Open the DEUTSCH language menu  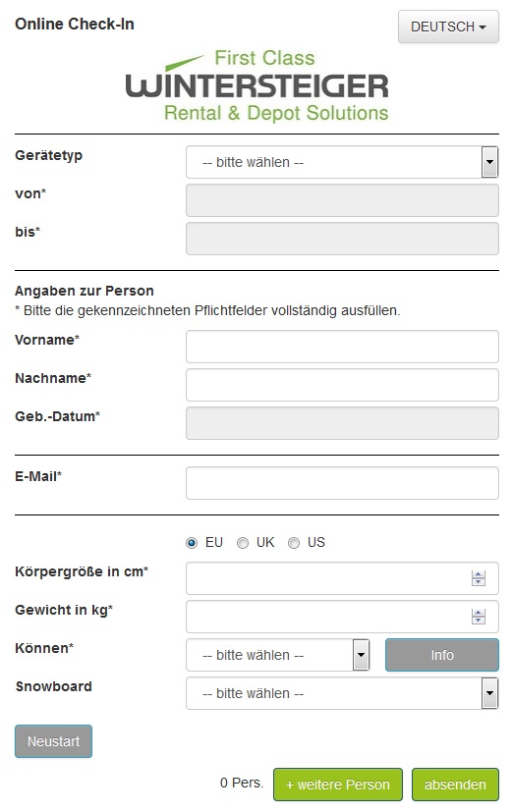pos(448,27)
